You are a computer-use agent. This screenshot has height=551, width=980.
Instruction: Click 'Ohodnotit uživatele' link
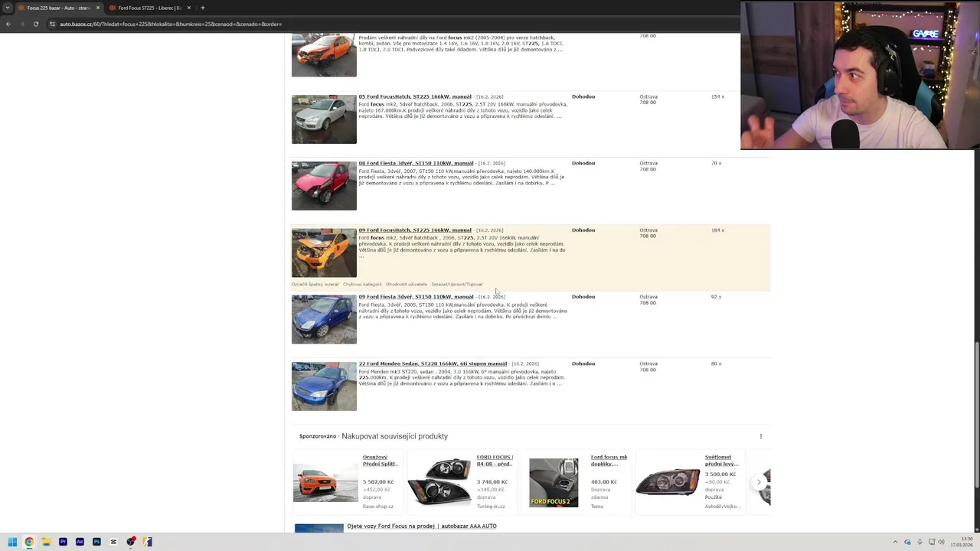pos(407,285)
